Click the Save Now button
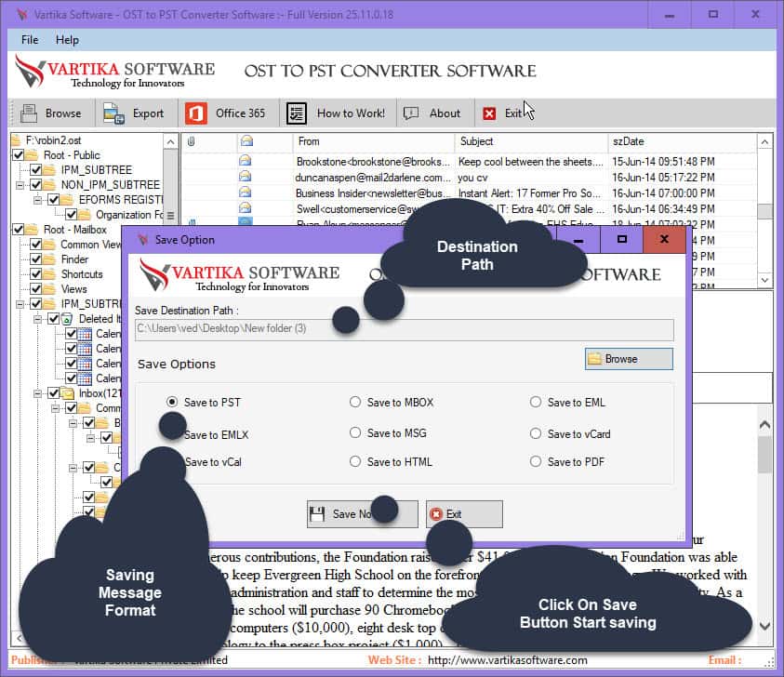 coord(363,514)
